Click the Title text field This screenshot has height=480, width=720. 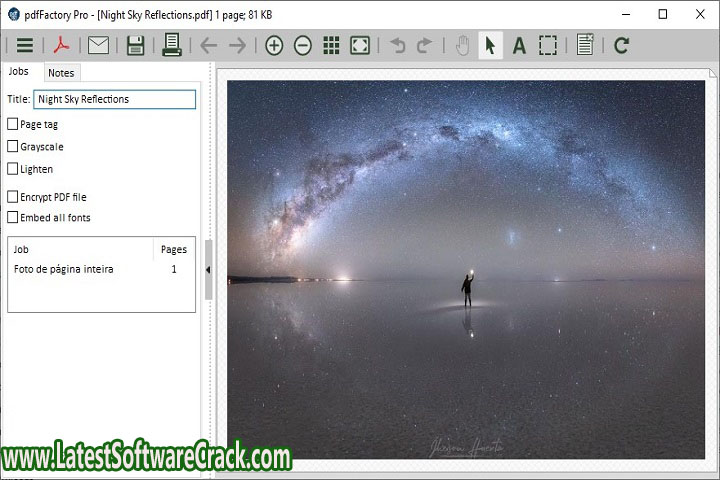click(x=115, y=99)
